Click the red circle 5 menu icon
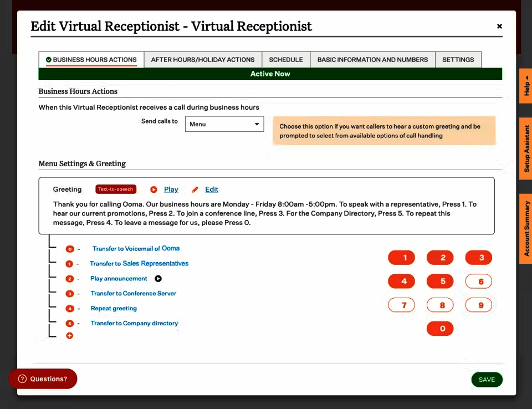The height and width of the screenshot is (409, 532). pos(70,324)
